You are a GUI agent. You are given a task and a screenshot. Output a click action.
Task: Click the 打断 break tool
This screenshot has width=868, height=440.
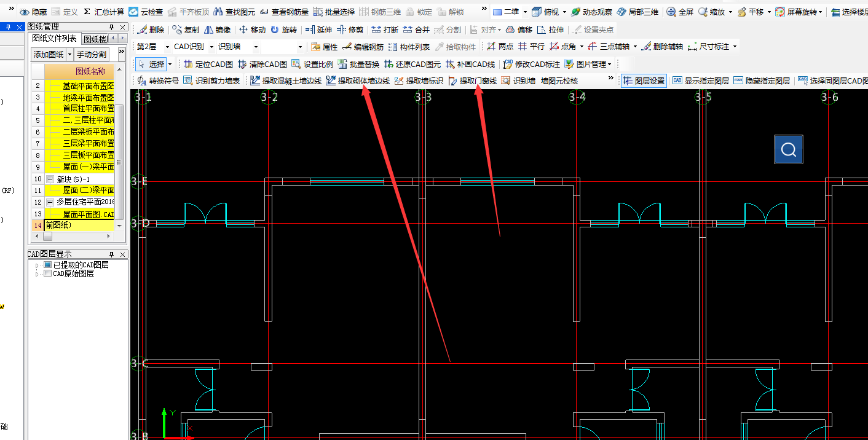[385, 29]
